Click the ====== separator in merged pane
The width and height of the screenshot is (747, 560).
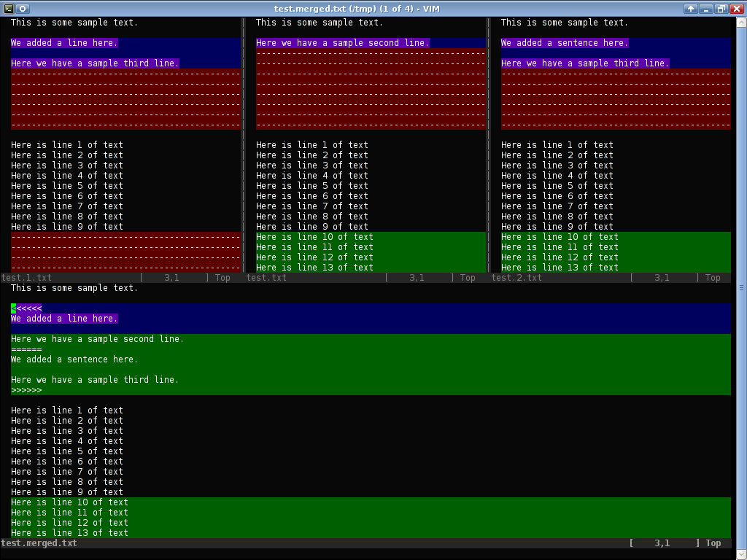tap(26, 349)
